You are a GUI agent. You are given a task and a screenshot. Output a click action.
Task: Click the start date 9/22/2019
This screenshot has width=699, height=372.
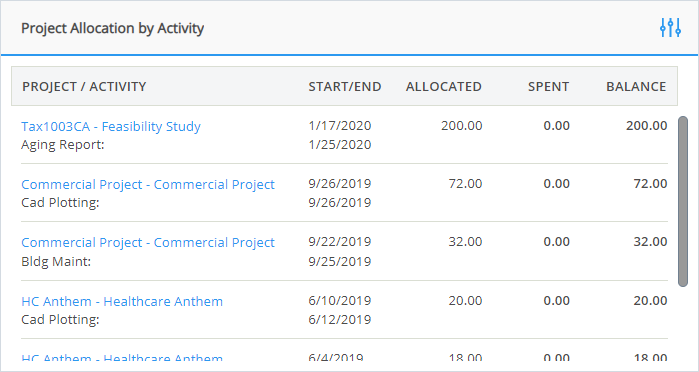[x=340, y=242]
